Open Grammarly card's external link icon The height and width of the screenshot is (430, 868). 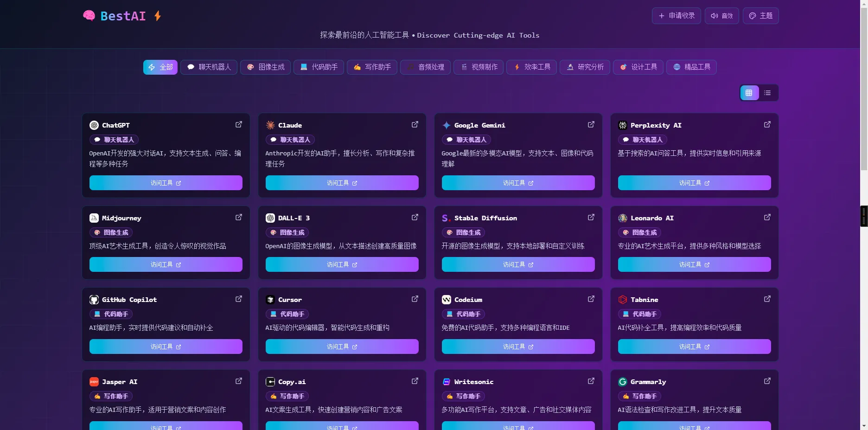click(x=767, y=381)
